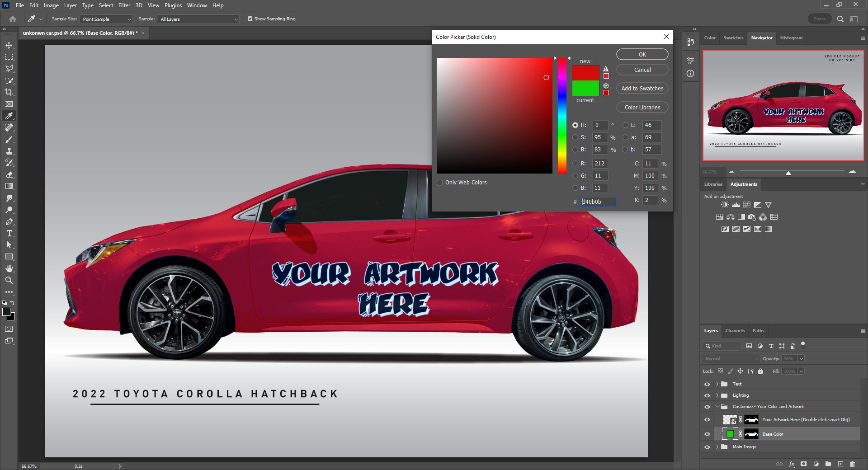868x470 pixels.
Task: Click the Add to Swatches button
Action: [x=642, y=88]
